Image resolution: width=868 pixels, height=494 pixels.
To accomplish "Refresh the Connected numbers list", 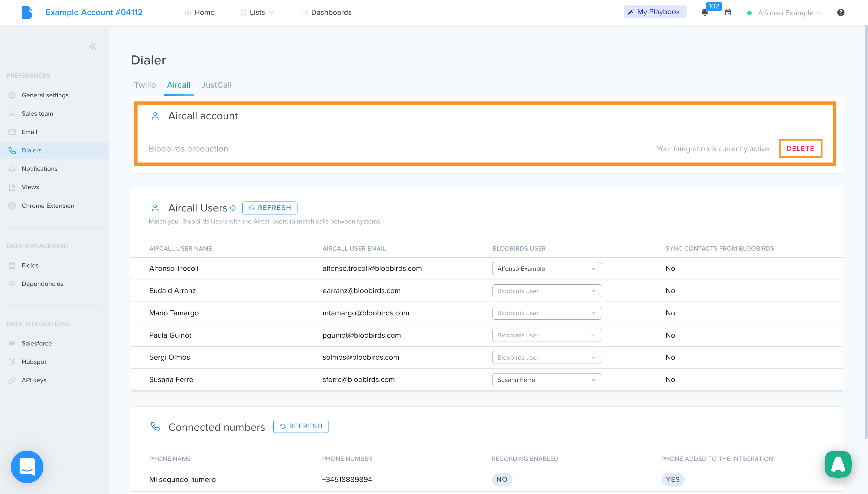I will pos(301,426).
